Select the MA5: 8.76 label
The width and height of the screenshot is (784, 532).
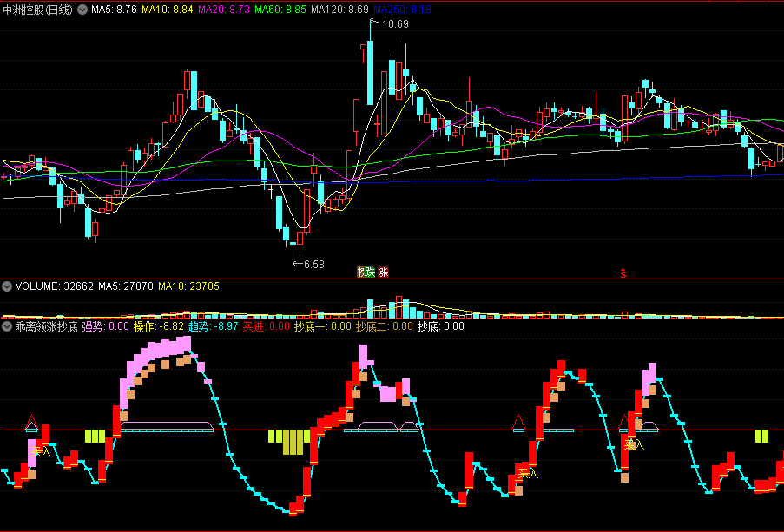tap(114, 10)
